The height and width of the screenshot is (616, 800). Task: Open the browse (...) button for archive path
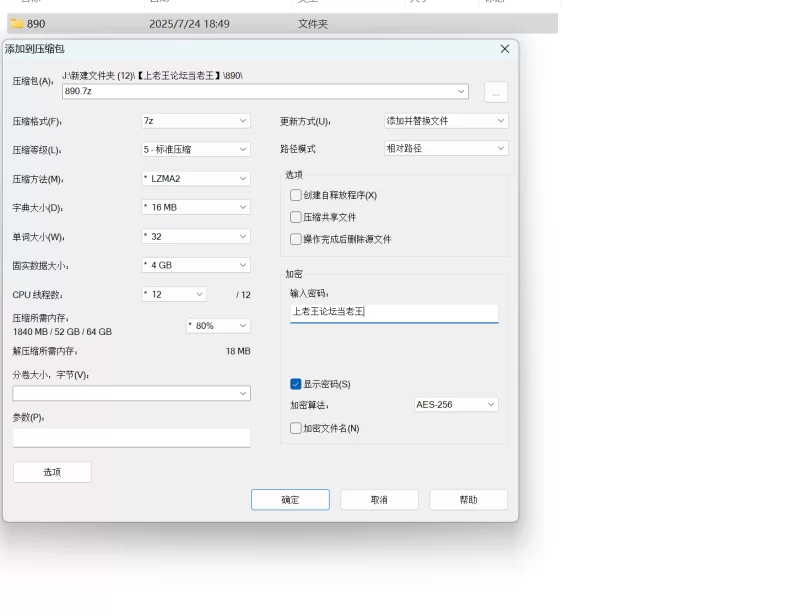tap(495, 92)
